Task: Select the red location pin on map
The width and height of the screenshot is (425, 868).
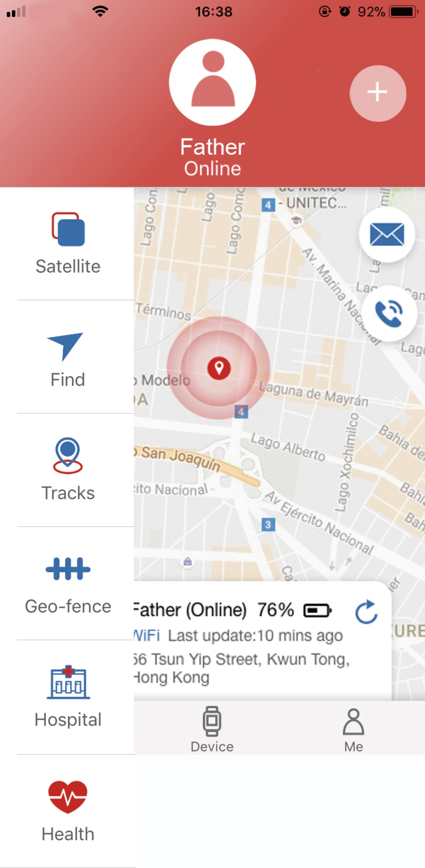Action: click(219, 368)
